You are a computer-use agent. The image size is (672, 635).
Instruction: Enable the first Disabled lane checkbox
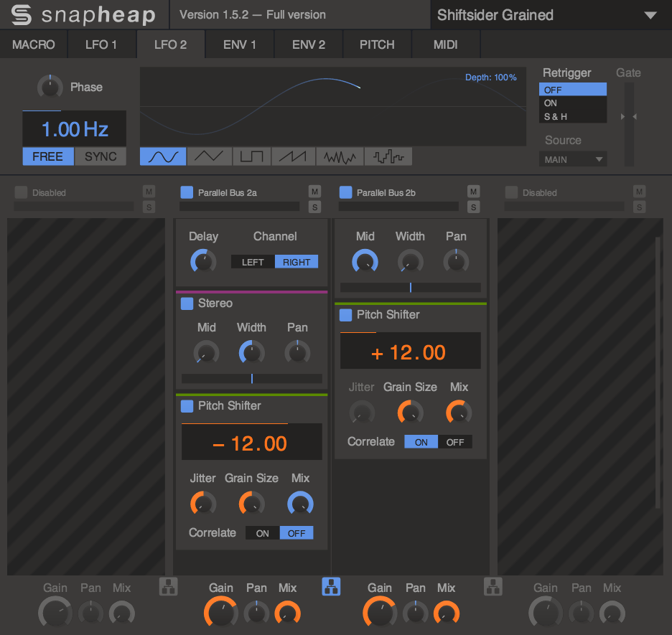21,192
